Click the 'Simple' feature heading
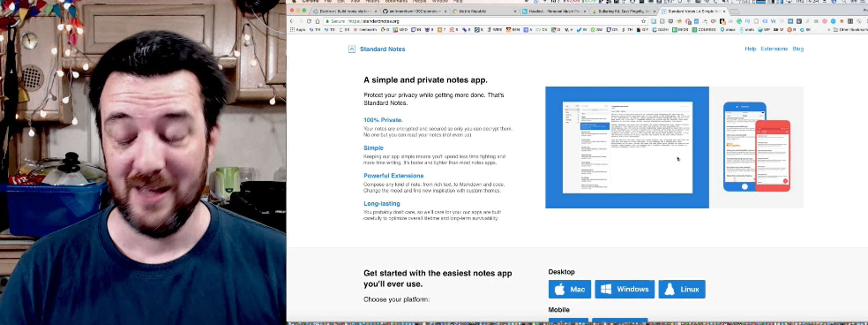Screen dimensions: 868x325 pyautogui.click(x=373, y=148)
